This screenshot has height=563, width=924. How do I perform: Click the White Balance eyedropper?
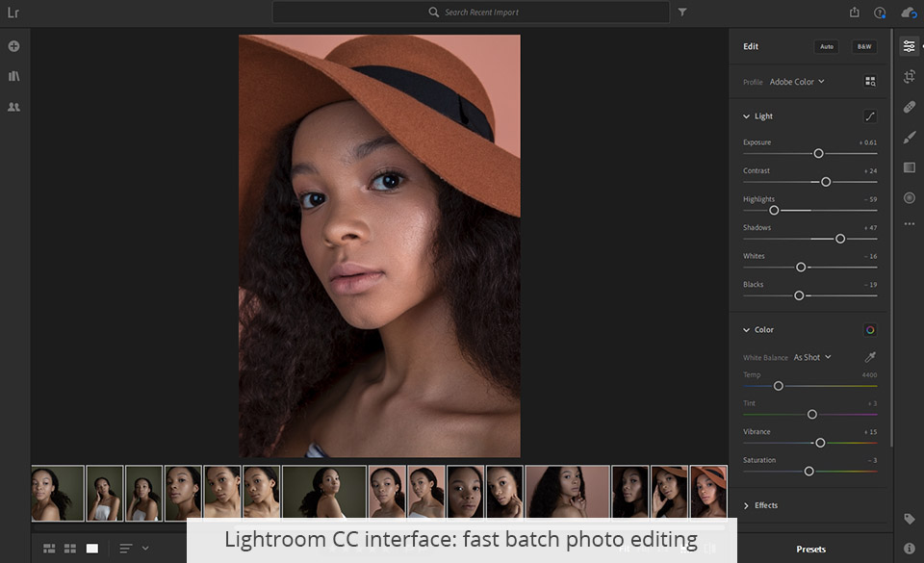coord(869,356)
